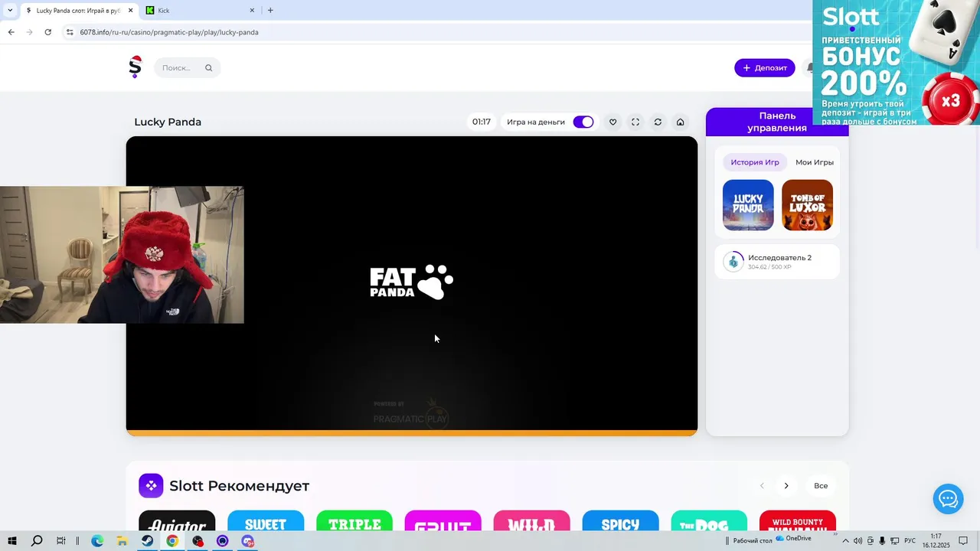The height and width of the screenshot is (551, 980).
Task: Open the Triple game card
Action: click(354, 520)
